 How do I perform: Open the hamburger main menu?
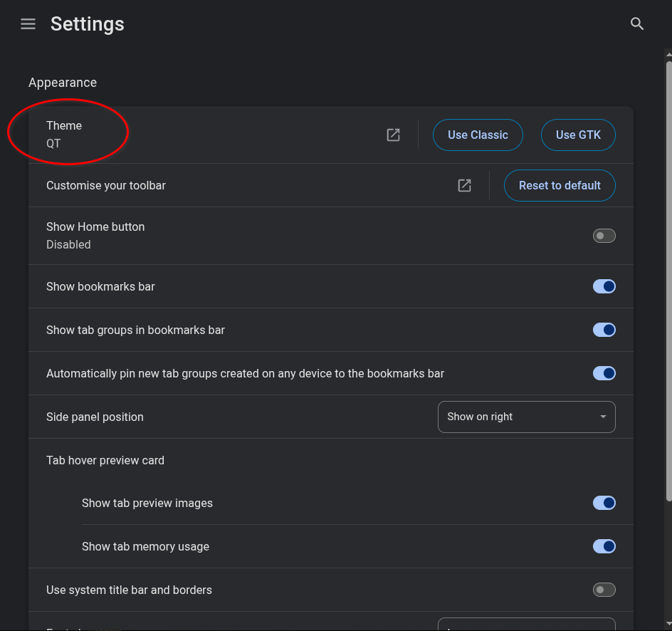coord(28,24)
